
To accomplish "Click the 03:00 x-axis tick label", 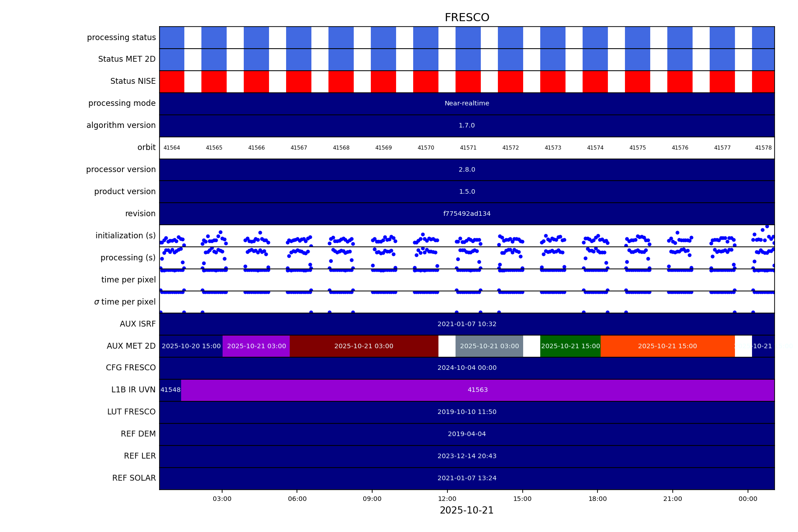I will 222,499.
